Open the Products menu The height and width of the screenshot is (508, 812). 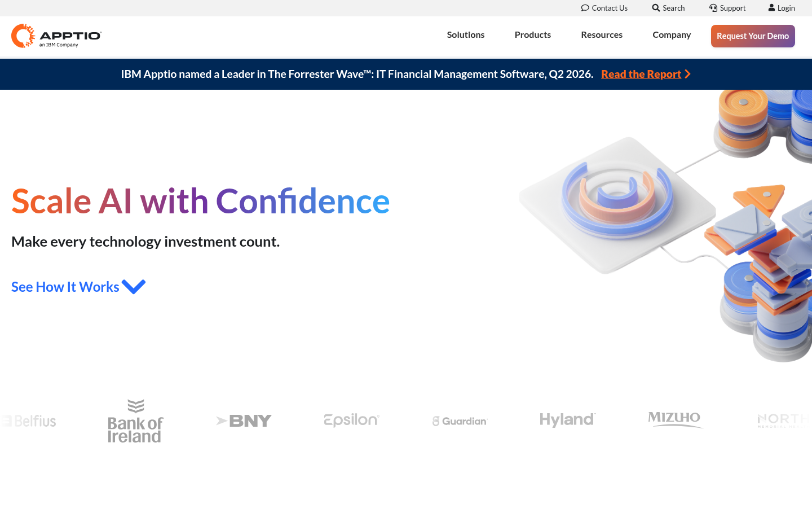[x=533, y=34]
